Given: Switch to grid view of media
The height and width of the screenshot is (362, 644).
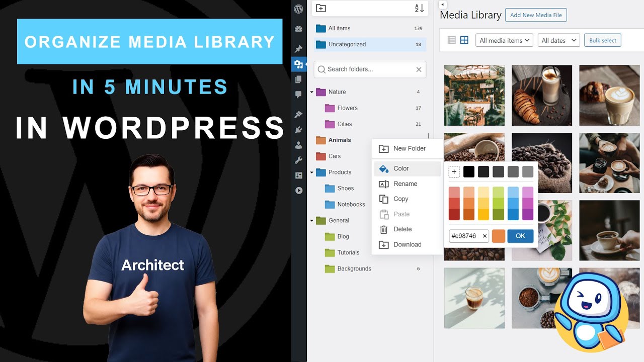Looking at the screenshot, I should coord(464,40).
